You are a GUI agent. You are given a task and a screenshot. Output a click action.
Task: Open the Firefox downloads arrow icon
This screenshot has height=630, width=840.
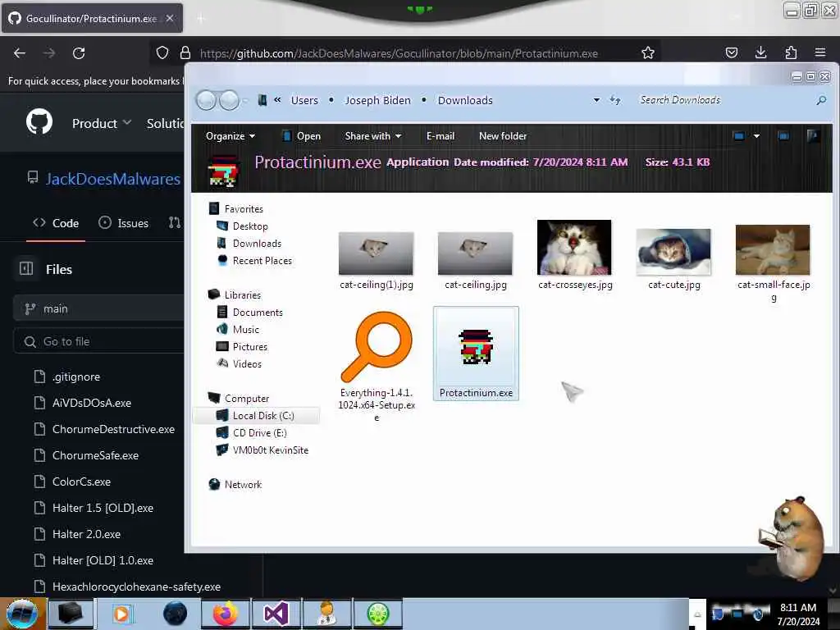pyautogui.click(x=760, y=52)
